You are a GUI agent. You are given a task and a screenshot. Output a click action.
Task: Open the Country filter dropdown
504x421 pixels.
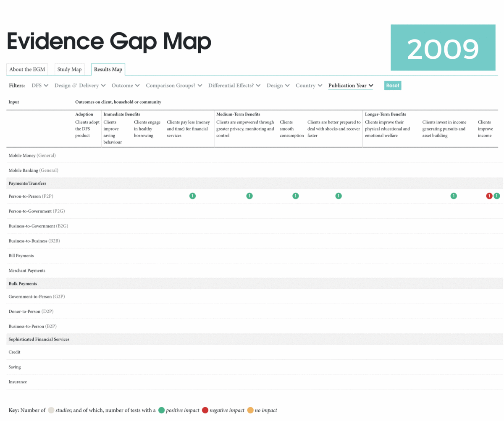(309, 86)
